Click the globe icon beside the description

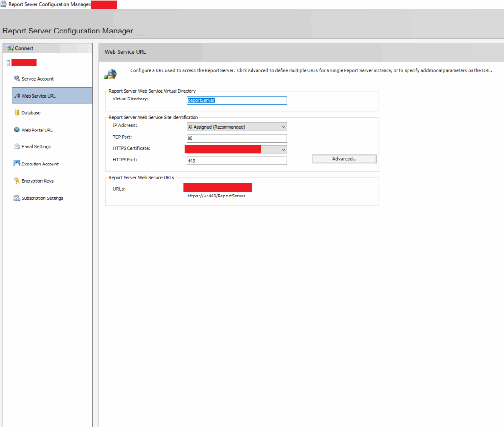click(111, 74)
